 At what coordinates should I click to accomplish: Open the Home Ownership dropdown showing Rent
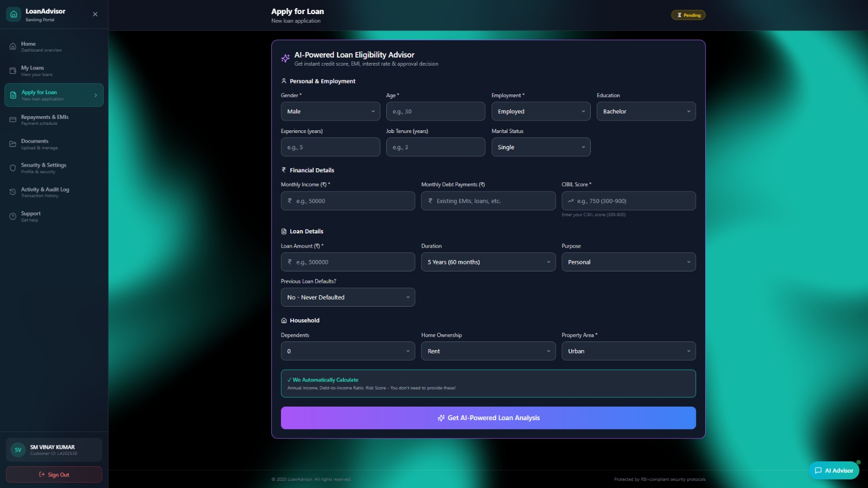488,351
